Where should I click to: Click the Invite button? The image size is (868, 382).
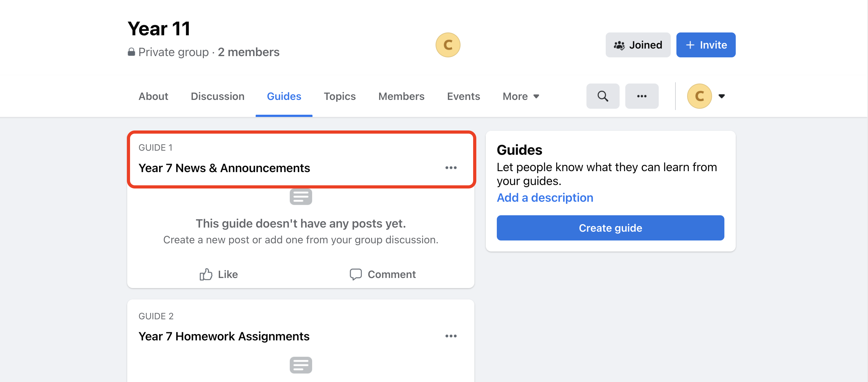click(705, 45)
